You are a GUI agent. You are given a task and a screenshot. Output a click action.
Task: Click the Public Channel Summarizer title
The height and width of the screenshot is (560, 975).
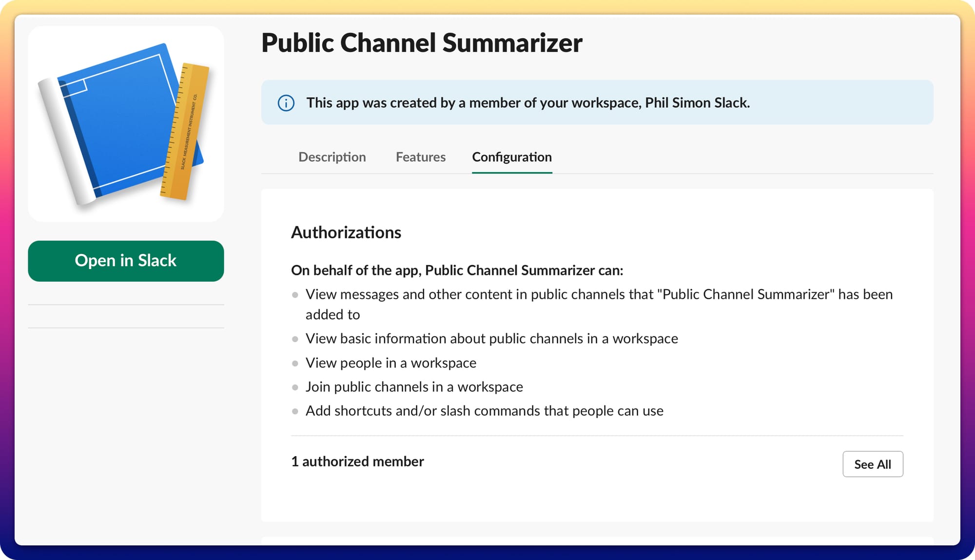[422, 43]
